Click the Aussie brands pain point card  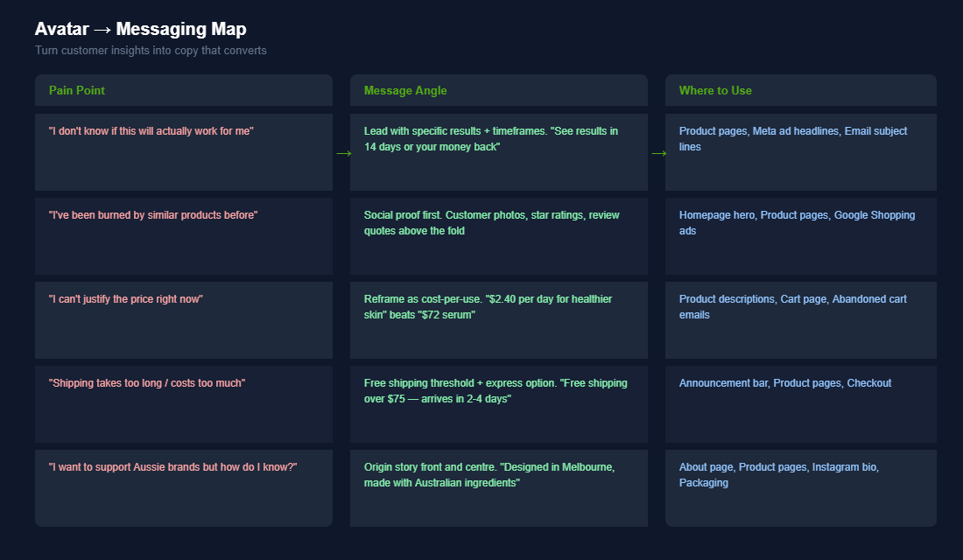click(184, 488)
